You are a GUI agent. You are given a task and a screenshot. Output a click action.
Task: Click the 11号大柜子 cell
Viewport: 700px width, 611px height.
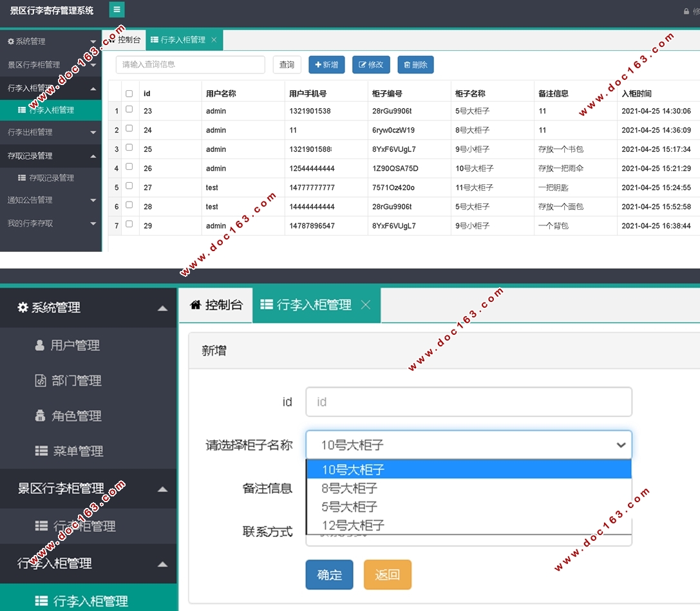[x=474, y=187]
